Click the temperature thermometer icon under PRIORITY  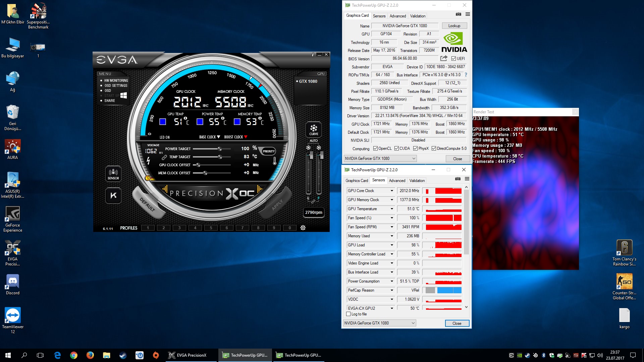pos(275,161)
